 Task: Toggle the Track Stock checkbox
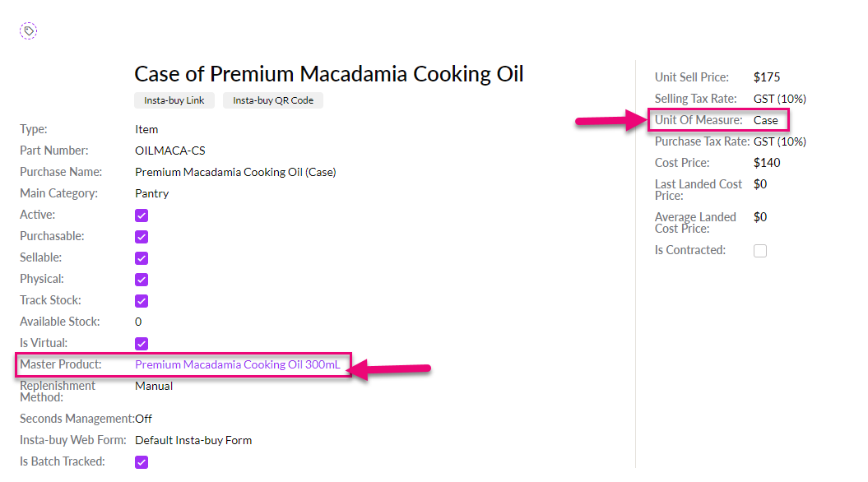click(142, 301)
